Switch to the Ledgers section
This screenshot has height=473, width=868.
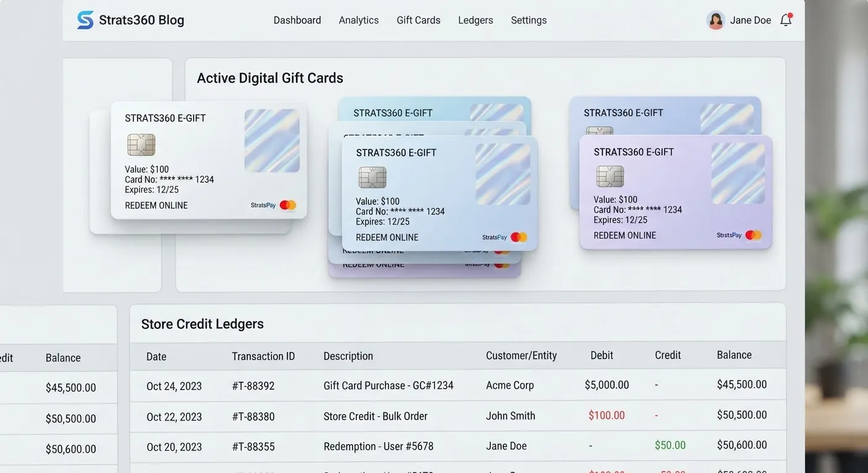pos(475,20)
